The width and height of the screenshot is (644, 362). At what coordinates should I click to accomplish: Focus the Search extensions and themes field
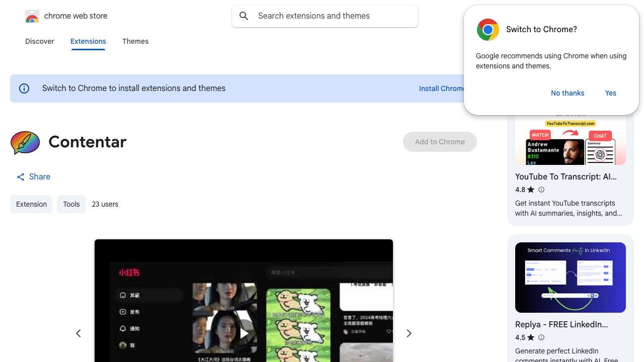[x=325, y=16]
